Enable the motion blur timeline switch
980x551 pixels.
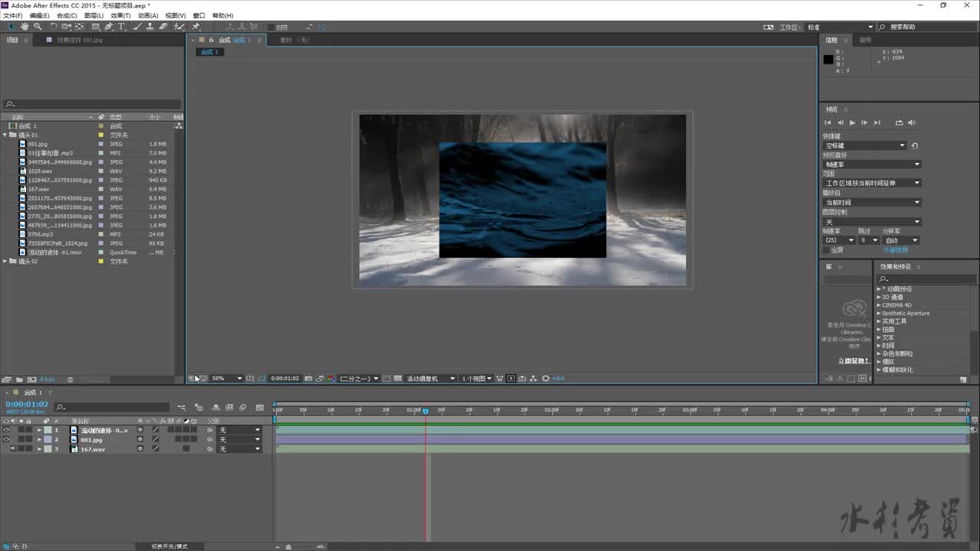coord(243,407)
